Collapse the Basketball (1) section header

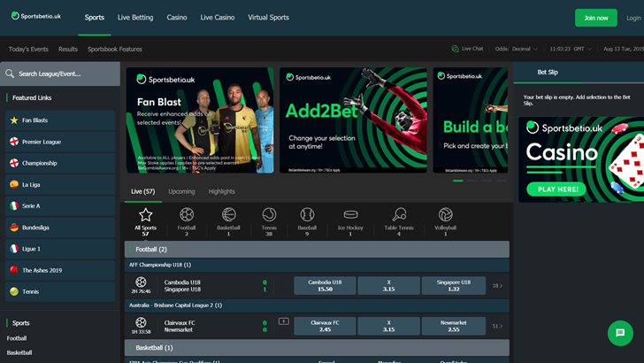click(x=317, y=348)
